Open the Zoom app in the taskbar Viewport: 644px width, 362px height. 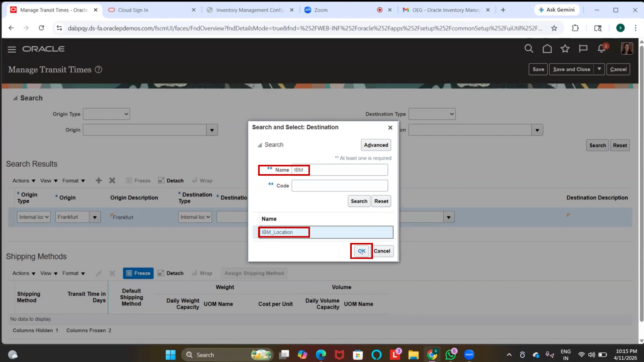(469, 355)
